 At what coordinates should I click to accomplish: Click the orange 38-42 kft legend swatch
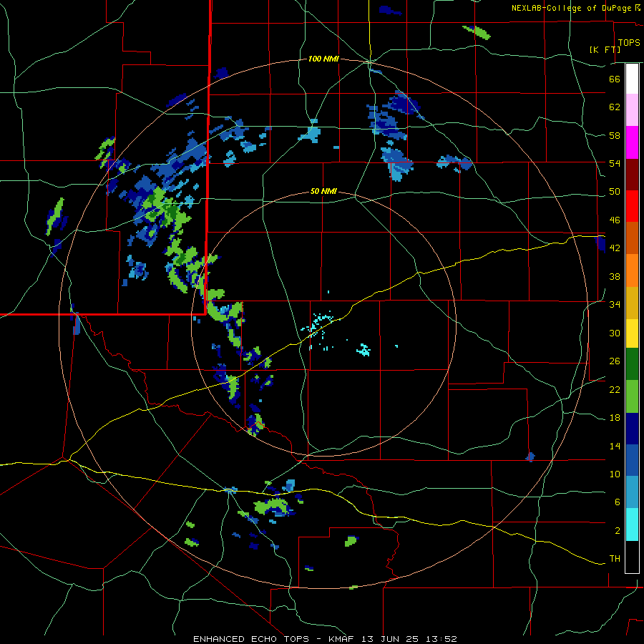pyautogui.click(x=632, y=270)
